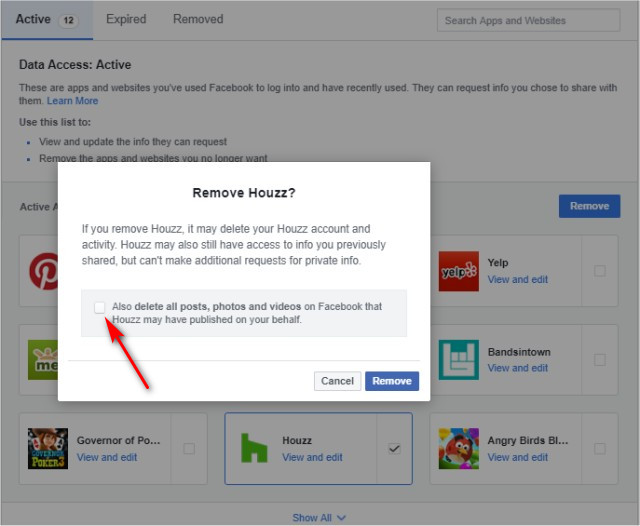Expand the list with Show All
Viewport: 640px width, 526px height.
[x=319, y=518]
